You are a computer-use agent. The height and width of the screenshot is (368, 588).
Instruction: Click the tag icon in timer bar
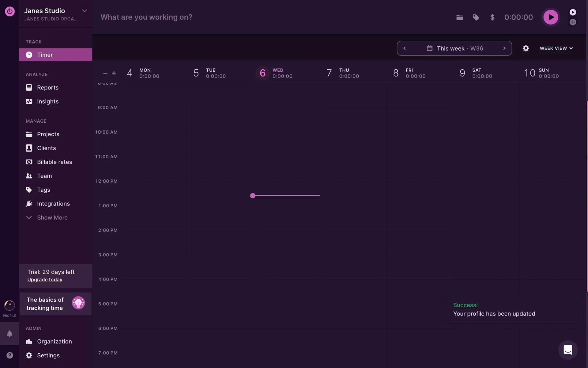476,17
